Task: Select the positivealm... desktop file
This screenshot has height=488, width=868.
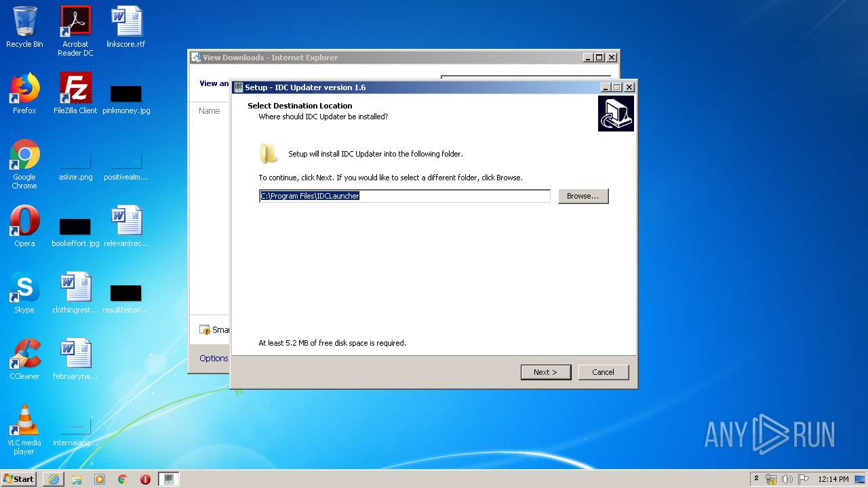Action: [126, 167]
